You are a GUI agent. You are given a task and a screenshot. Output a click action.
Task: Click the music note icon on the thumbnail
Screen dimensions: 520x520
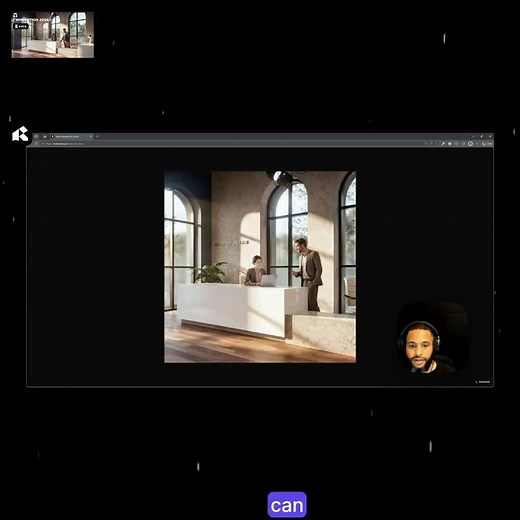(15, 15)
